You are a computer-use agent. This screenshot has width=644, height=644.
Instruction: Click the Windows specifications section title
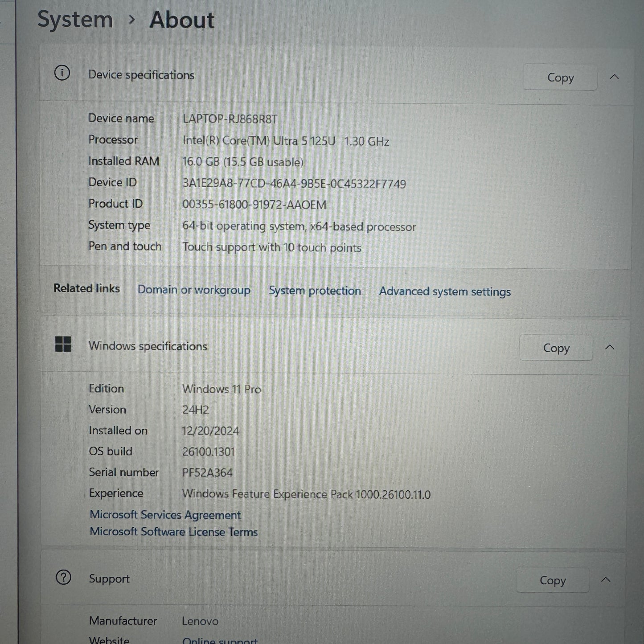(148, 346)
